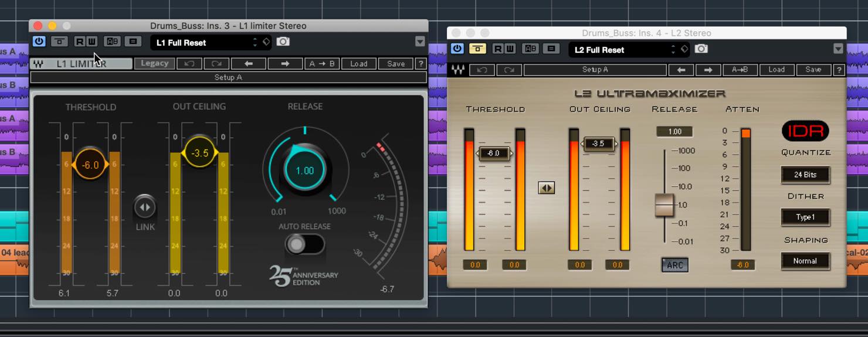Screen dimensions: 868x337
Task: Open preset management diamond icon in L1 window
Action: [266, 42]
